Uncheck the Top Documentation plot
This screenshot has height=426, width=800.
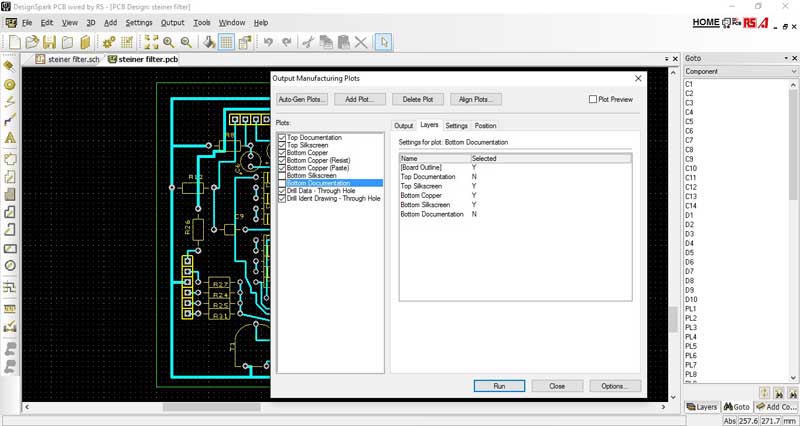pyautogui.click(x=282, y=138)
